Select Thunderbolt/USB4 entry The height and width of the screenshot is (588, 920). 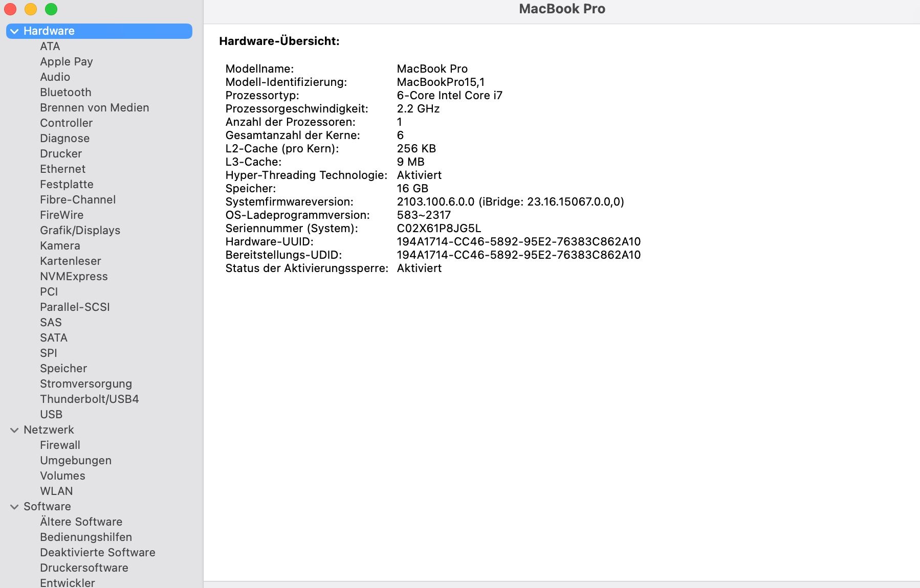90,399
